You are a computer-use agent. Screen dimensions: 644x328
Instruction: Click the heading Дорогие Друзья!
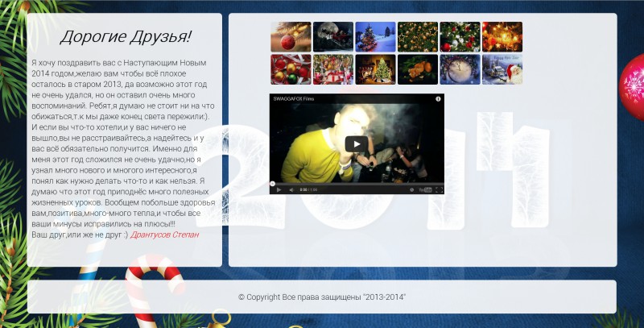point(126,37)
